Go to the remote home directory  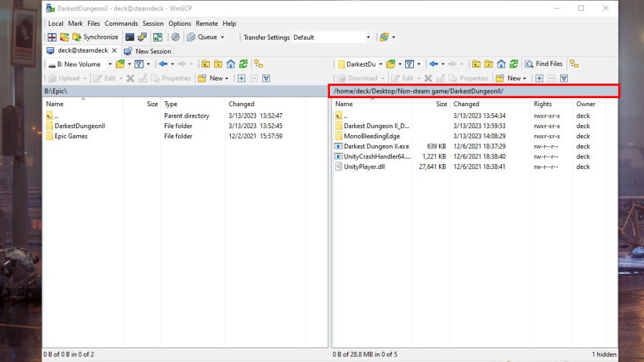(x=501, y=64)
